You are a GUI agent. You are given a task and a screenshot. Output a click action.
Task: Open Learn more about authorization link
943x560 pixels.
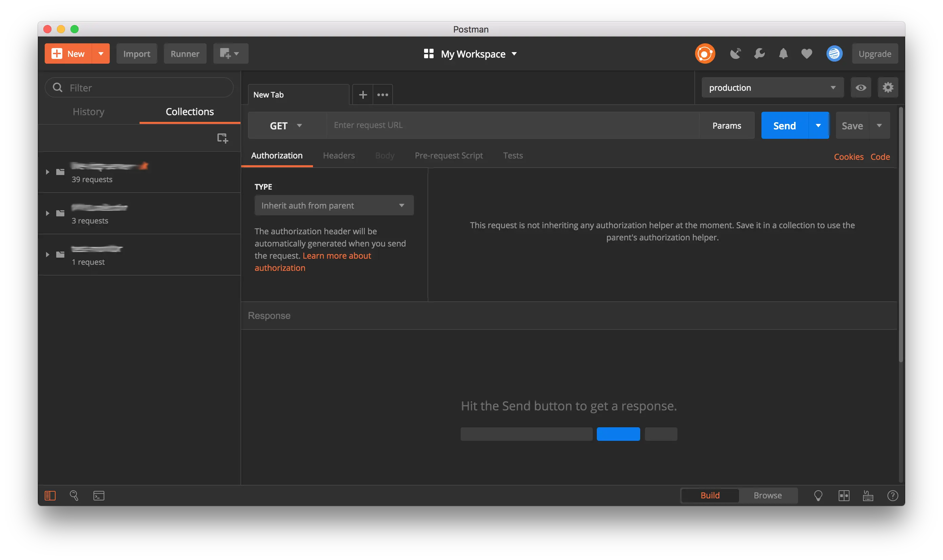tap(336, 256)
